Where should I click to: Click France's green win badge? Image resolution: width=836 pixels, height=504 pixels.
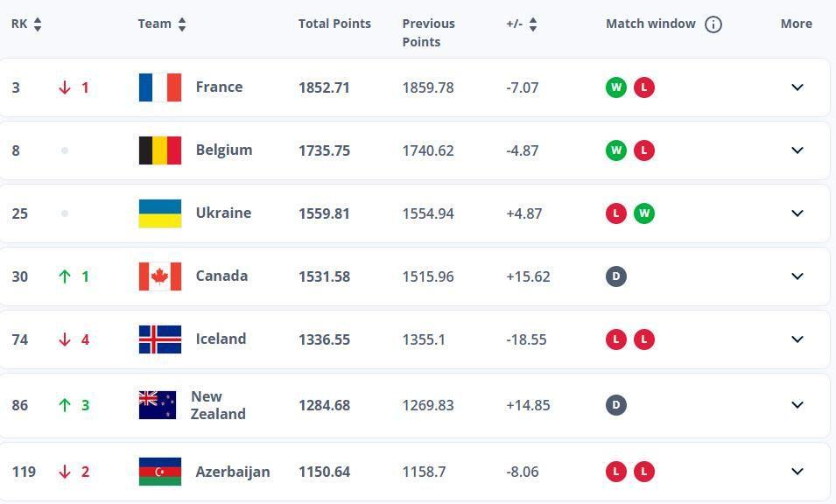coord(615,87)
